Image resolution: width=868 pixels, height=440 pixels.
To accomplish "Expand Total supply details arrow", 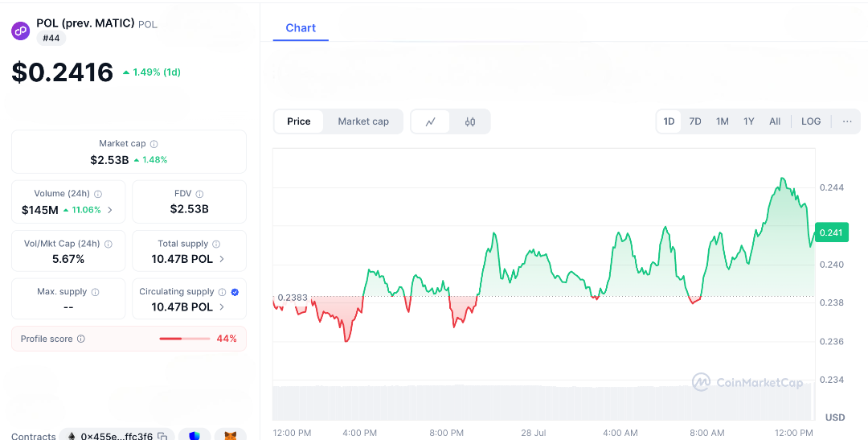I will pos(222,259).
